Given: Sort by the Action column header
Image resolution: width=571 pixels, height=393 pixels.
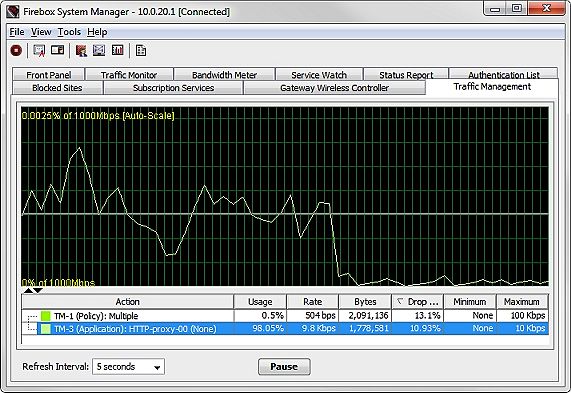Looking at the screenshot, I should (x=127, y=302).
